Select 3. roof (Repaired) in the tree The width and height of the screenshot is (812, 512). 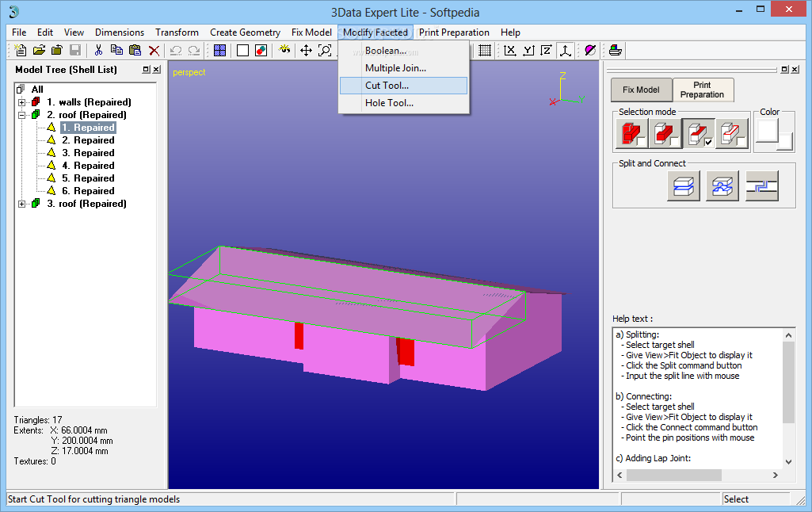click(x=87, y=204)
